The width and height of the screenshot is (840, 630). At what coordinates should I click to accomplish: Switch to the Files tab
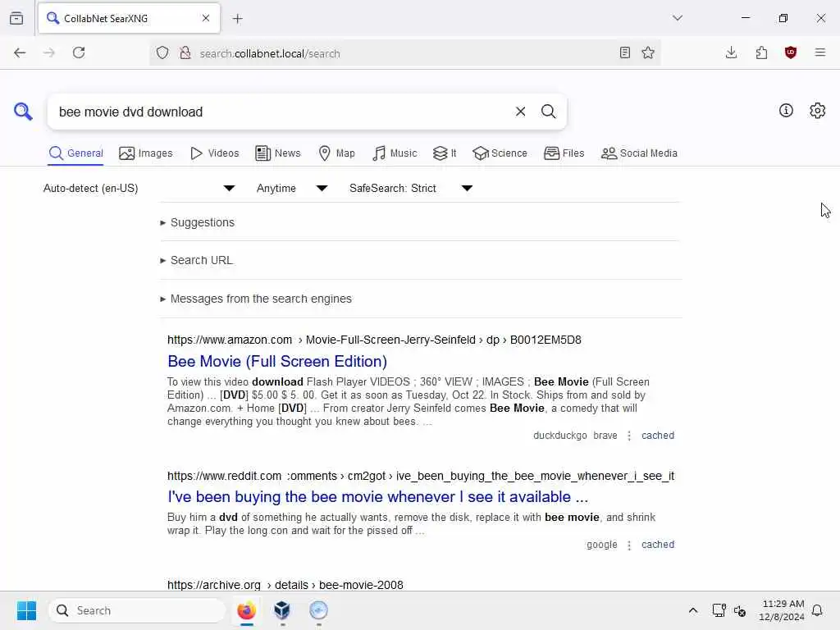pyautogui.click(x=564, y=153)
